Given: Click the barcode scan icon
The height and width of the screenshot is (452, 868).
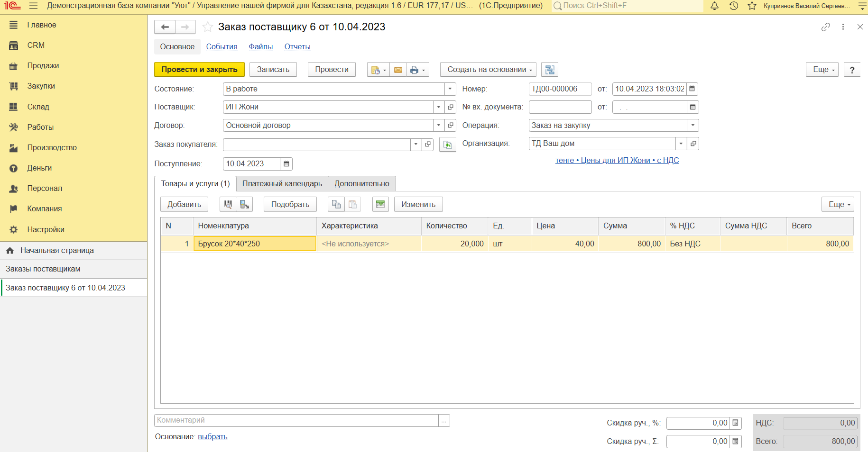Looking at the screenshot, I should pyautogui.click(x=228, y=204).
